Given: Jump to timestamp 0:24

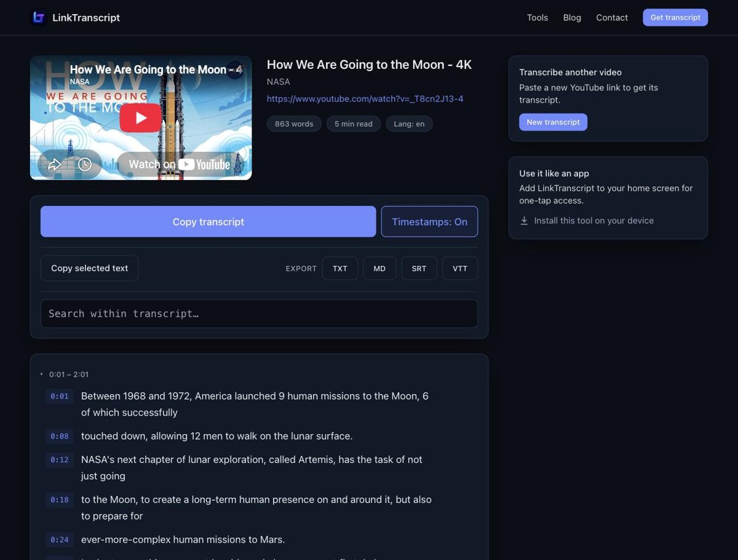Looking at the screenshot, I should 60,540.
